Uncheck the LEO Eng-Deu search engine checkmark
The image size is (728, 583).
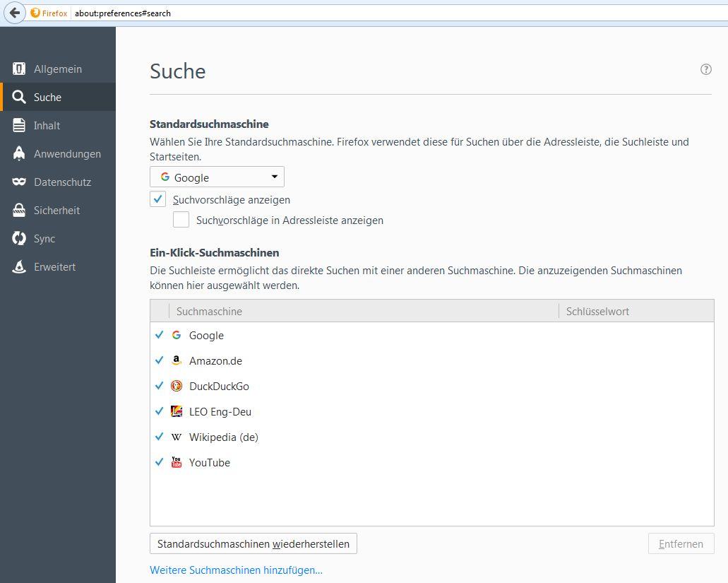[160, 411]
